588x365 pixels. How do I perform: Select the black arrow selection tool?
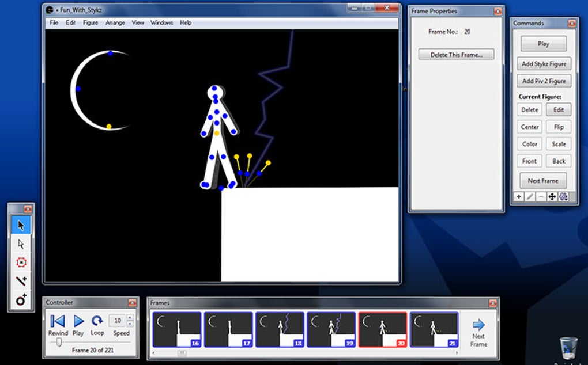coord(21,225)
